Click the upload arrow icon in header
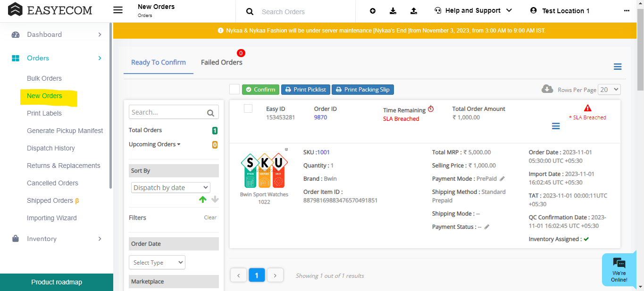The width and height of the screenshot is (644, 291). click(x=413, y=11)
